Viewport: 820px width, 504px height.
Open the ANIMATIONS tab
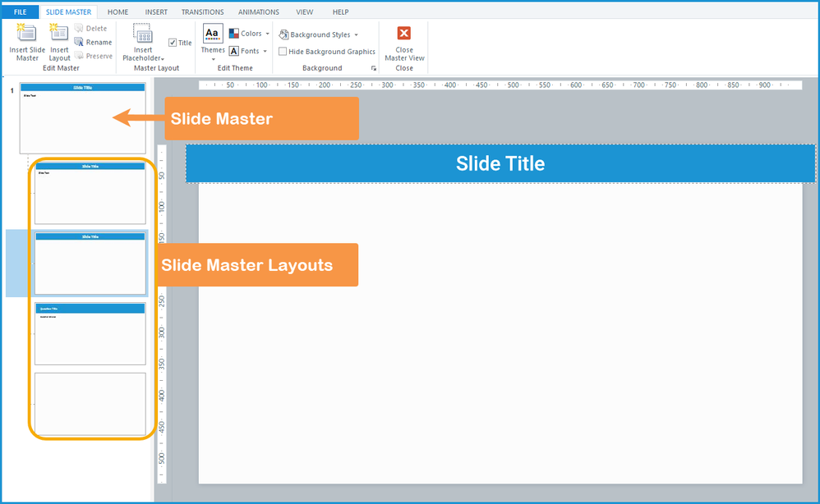(x=258, y=11)
